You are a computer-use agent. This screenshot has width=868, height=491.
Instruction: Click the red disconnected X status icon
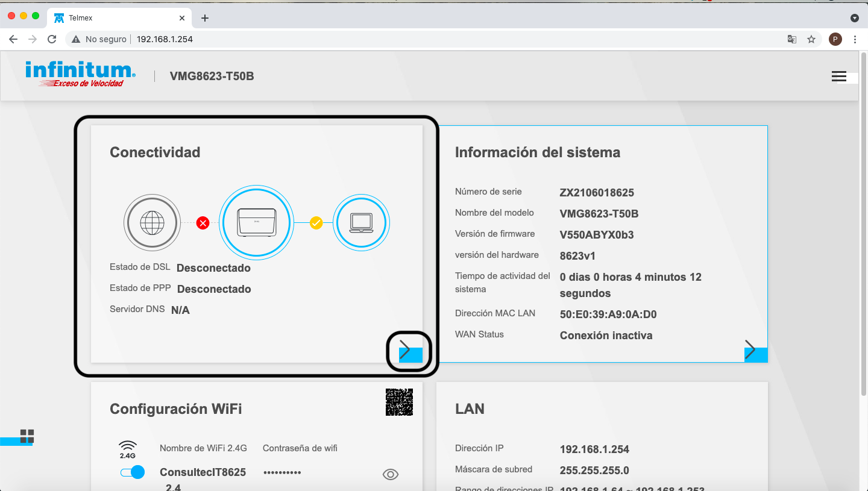[x=203, y=224]
